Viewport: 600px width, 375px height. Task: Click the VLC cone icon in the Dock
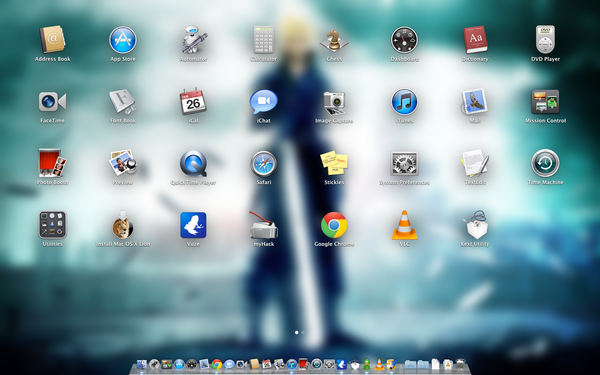coord(379,364)
